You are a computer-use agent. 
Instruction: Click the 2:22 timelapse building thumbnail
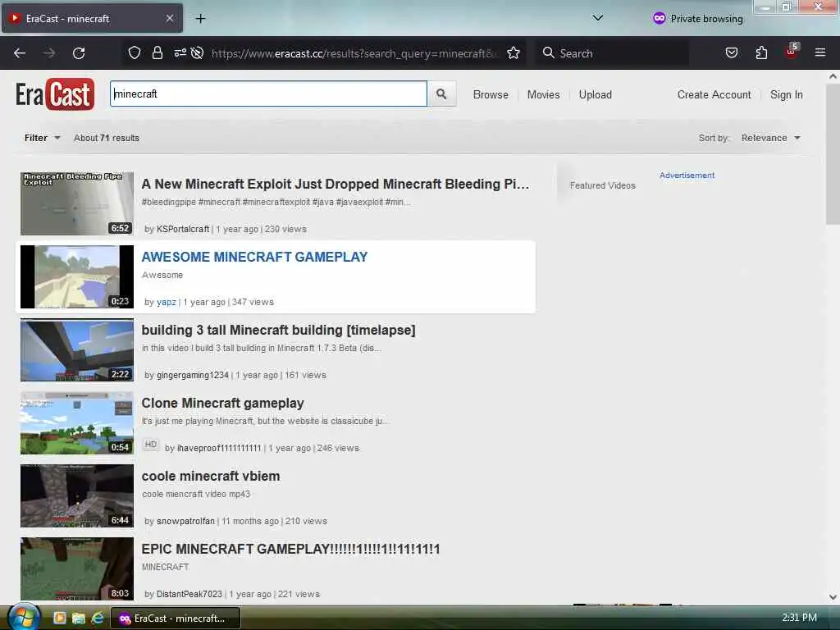(77, 349)
